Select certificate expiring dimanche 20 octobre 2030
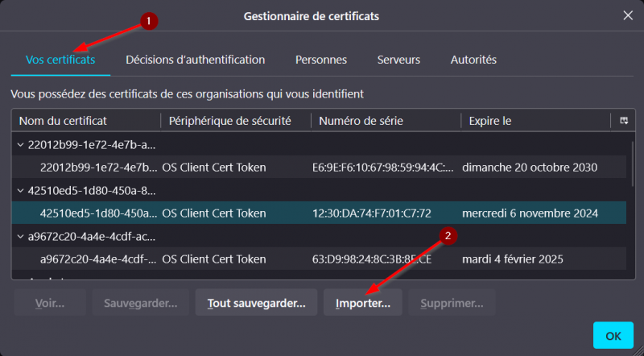644x356 pixels. pos(322,168)
